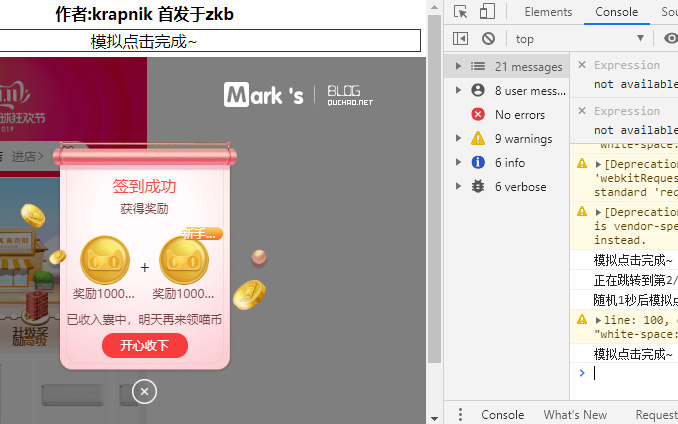Expand the 21 messages group
This screenshot has height=424, width=678.
pyautogui.click(x=458, y=66)
